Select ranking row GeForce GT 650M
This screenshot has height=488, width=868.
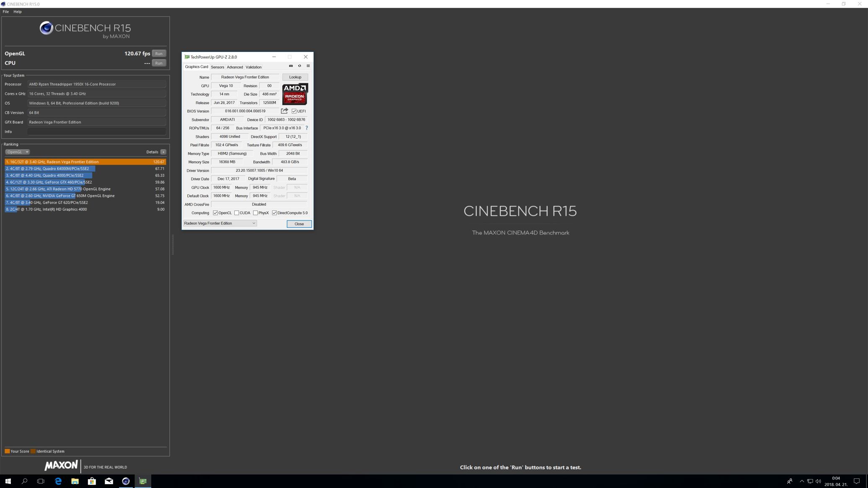(86, 196)
